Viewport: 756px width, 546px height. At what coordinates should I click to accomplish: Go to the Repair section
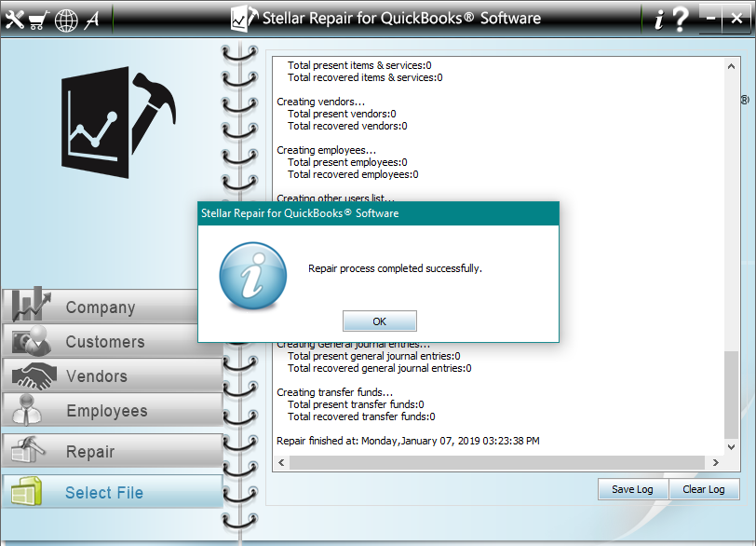click(113, 451)
